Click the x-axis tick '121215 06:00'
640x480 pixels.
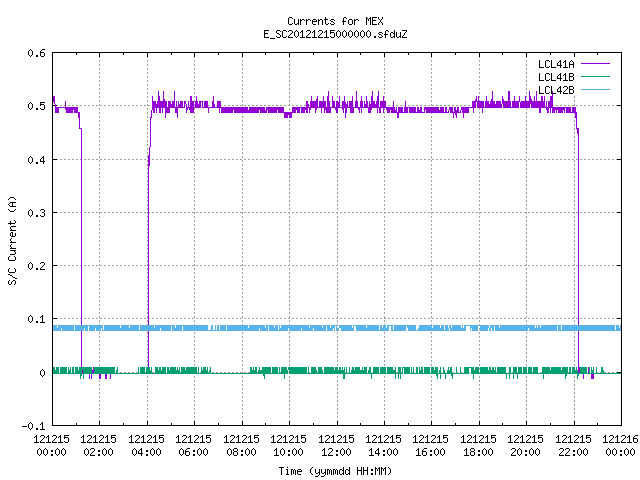(193, 446)
